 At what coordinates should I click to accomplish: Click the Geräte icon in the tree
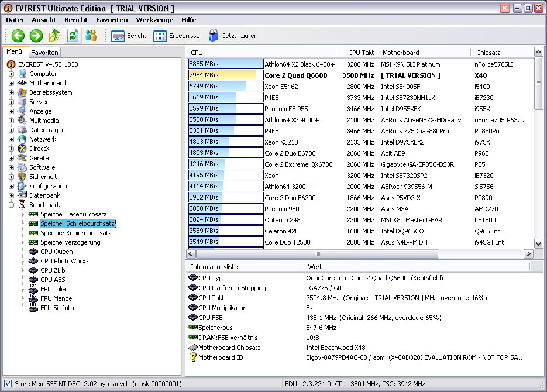tap(22, 158)
